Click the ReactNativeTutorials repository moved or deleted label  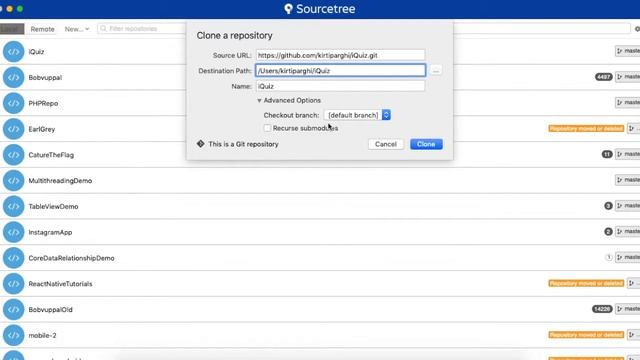(586, 283)
